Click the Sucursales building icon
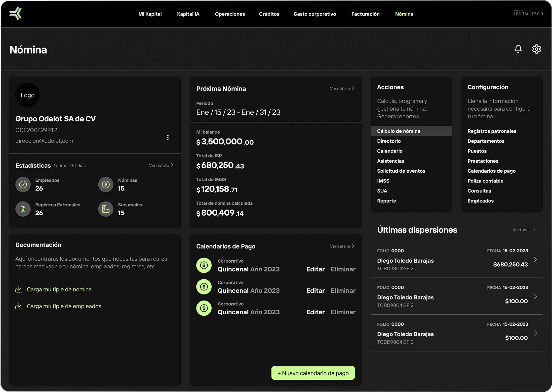This screenshot has height=392, width=552. (106, 209)
